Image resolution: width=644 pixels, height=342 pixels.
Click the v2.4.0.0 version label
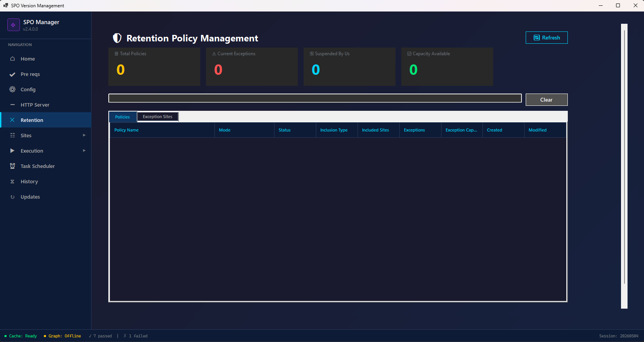(x=31, y=29)
